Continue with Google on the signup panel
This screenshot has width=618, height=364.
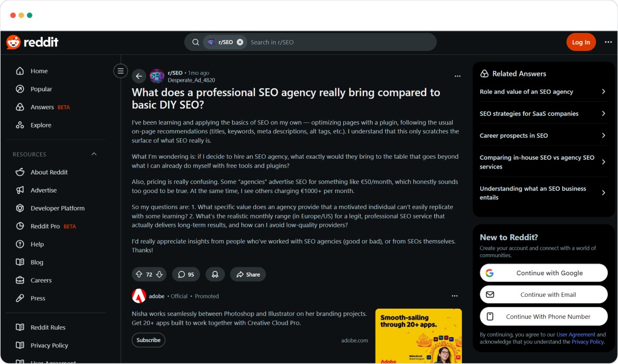(x=543, y=273)
